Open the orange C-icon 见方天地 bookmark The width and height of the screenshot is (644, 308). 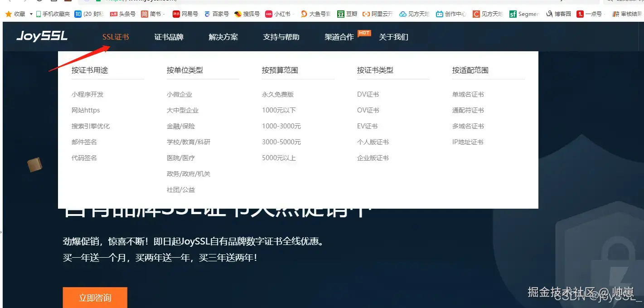point(488,14)
